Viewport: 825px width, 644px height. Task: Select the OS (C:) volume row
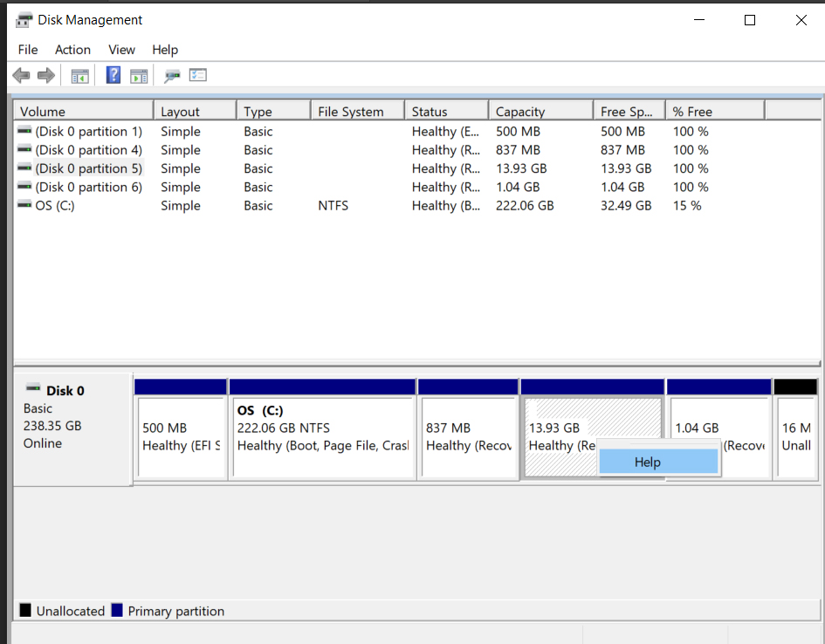(416, 206)
